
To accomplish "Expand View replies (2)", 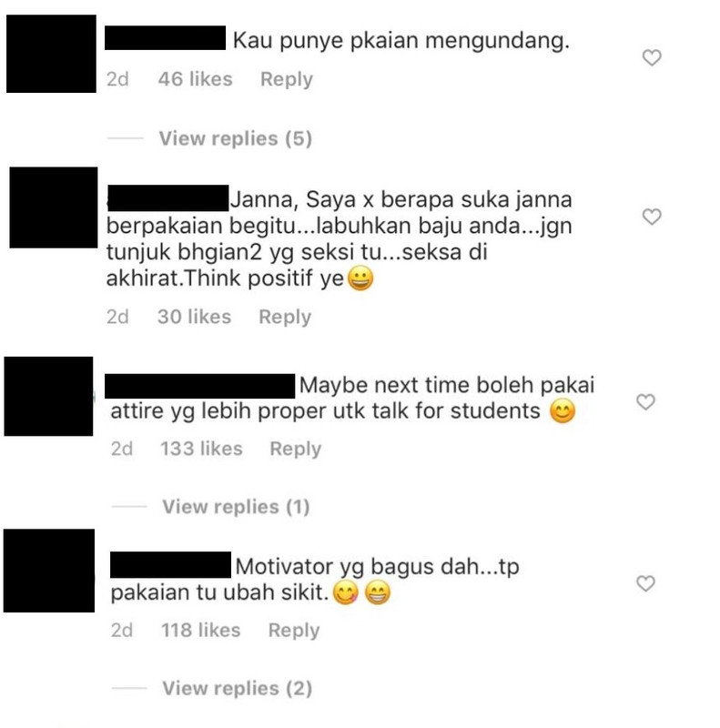I will pos(237,688).
